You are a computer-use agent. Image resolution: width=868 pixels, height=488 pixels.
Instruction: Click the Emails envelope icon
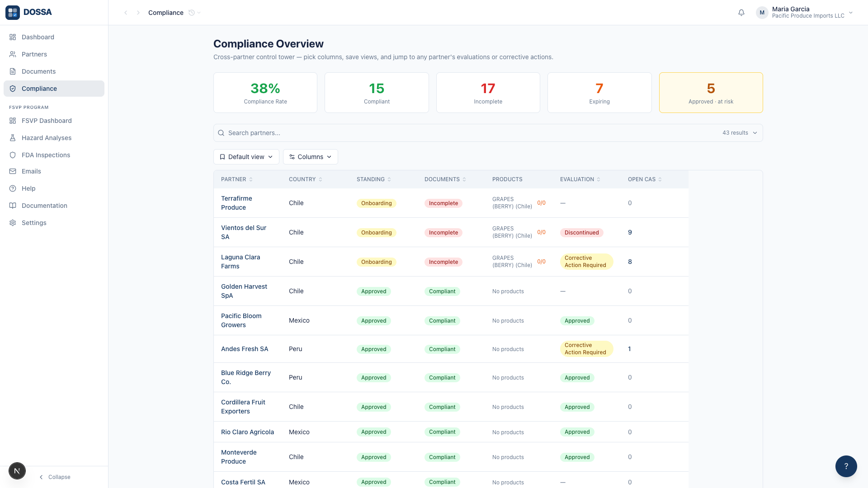pyautogui.click(x=13, y=171)
